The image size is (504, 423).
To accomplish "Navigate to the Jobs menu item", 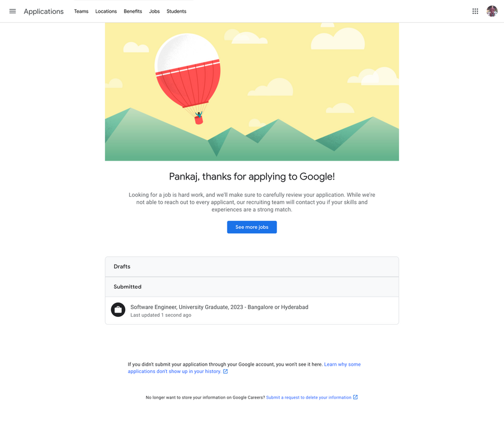I will (154, 11).
